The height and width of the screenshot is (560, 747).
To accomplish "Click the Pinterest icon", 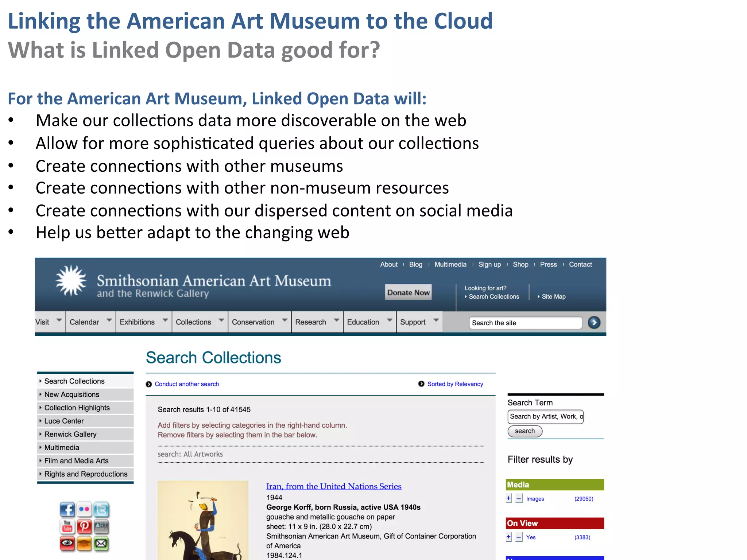I will (x=84, y=526).
